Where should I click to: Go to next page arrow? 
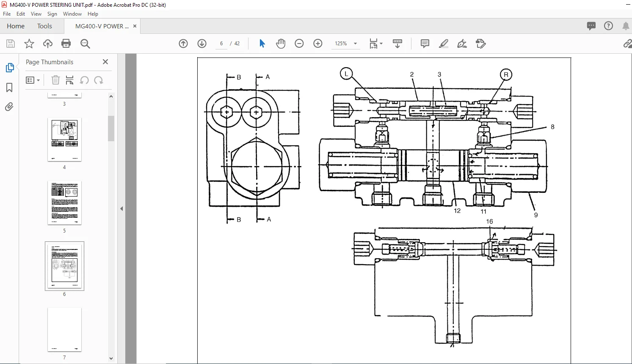[202, 44]
